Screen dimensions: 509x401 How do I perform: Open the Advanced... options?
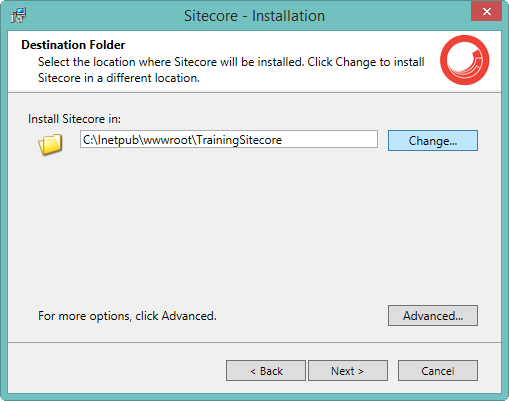point(433,315)
